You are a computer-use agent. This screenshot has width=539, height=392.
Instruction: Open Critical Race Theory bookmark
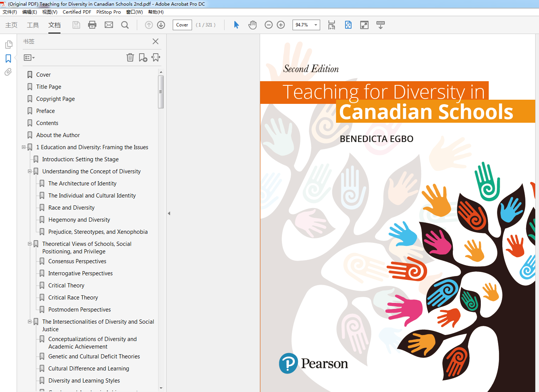73,298
